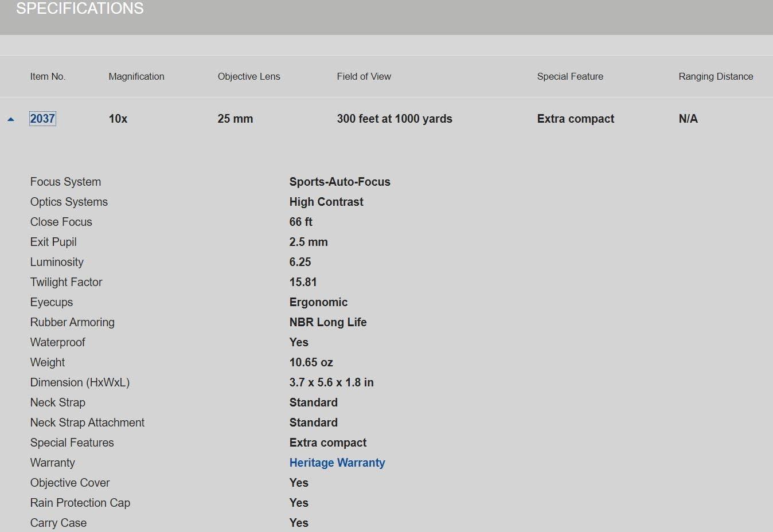Select the 10.65 oz weight value
Image resolution: width=773 pixels, height=532 pixels.
pyautogui.click(x=311, y=362)
